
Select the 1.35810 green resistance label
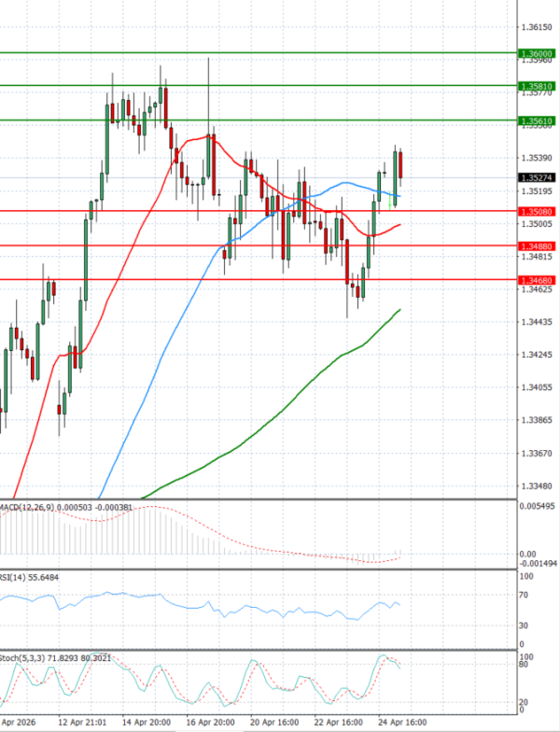(x=536, y=86)
